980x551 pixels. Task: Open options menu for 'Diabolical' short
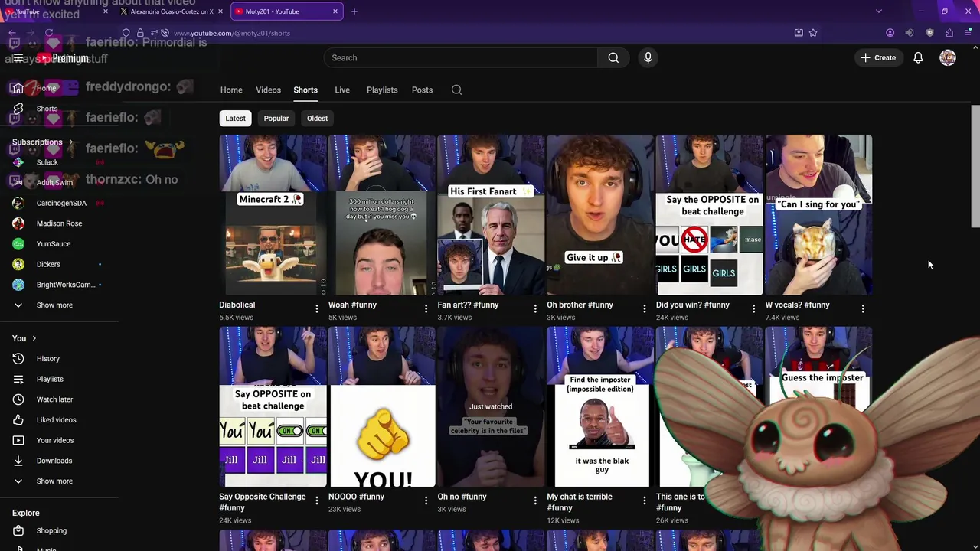click(316, 308)
